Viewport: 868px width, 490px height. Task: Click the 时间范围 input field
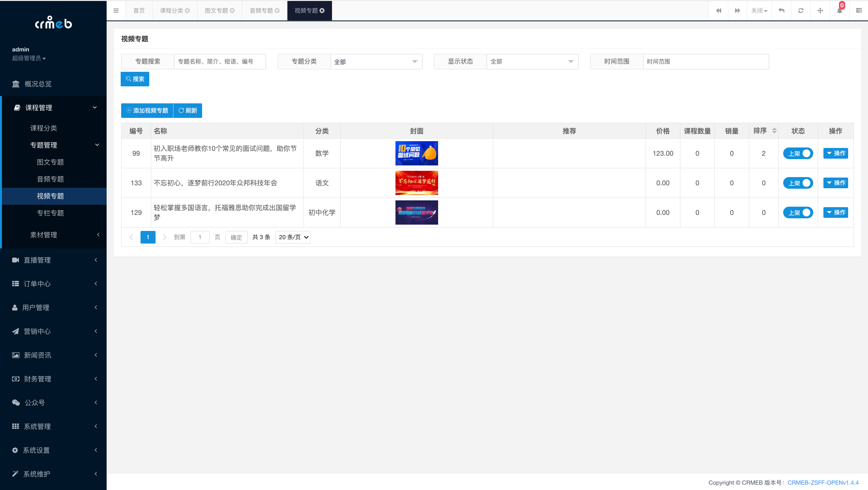click(706, 61)
